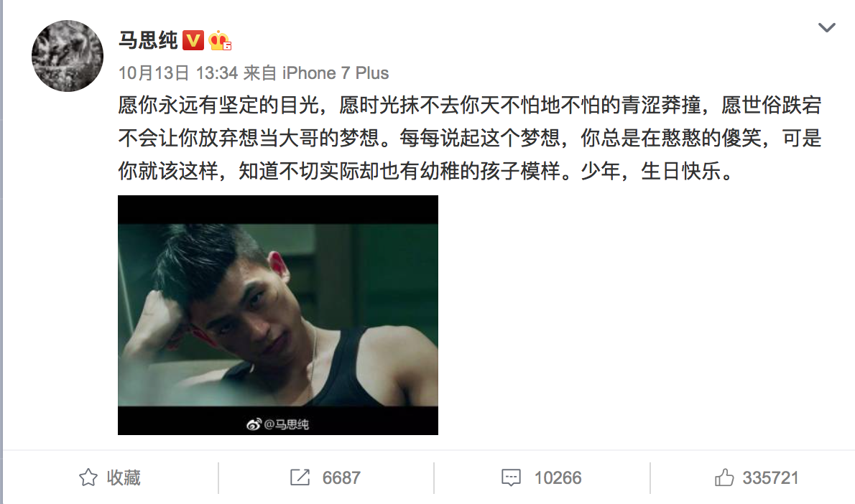Click the crown membership icon
The width and height of the screenshot is (855, 504).
[220, 40]
